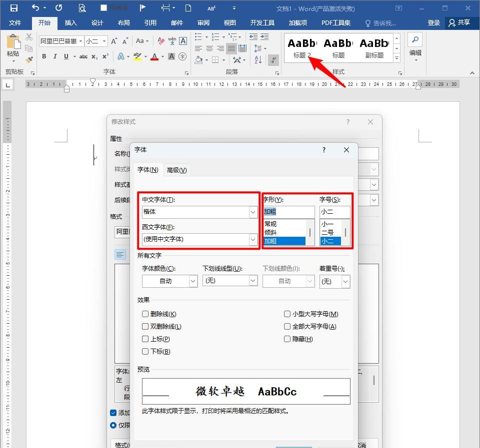
Task: Open the 字体颜色 dropdown
Action: [193, 281]
